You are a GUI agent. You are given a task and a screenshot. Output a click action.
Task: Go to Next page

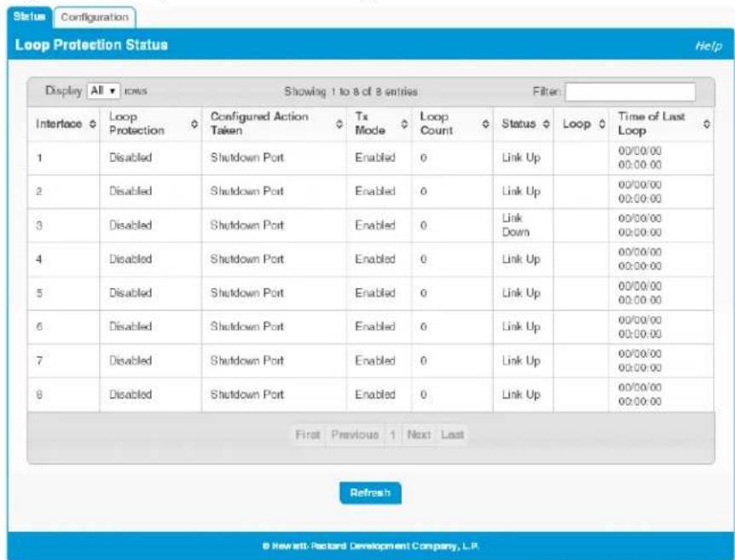pos(419,435)
